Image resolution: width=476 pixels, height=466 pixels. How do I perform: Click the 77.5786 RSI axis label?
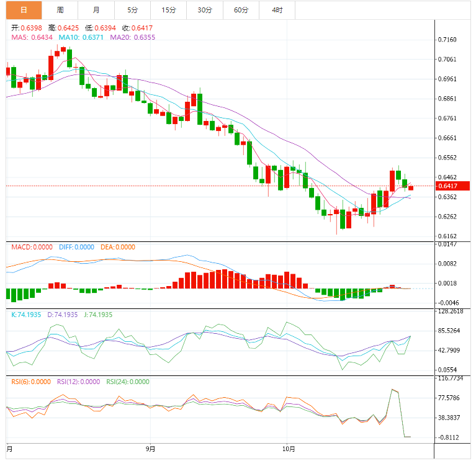tap(449, 398)
